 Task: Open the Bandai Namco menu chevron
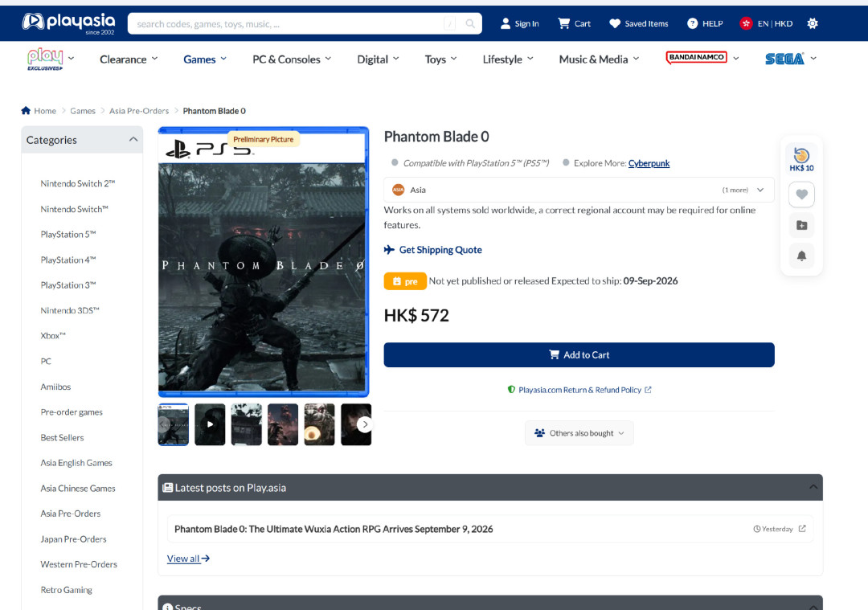click(x=735, y=58)
